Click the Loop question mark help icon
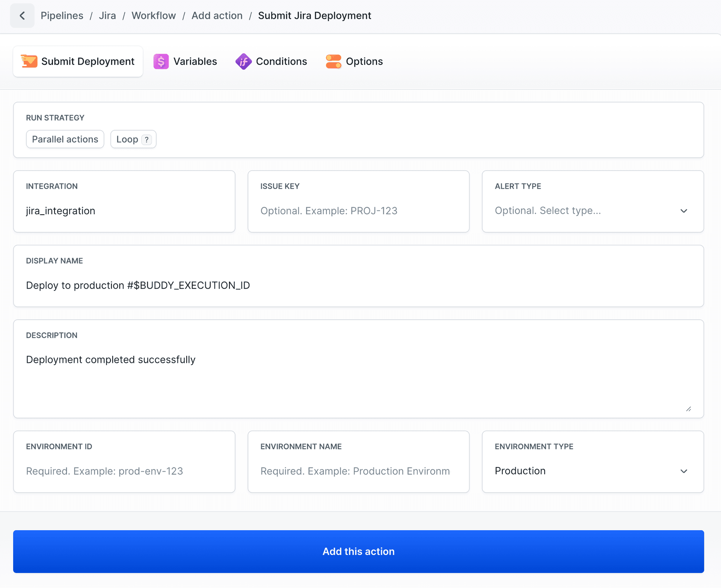The height and width of the screenshot is (588, 721). pos(146,139)
